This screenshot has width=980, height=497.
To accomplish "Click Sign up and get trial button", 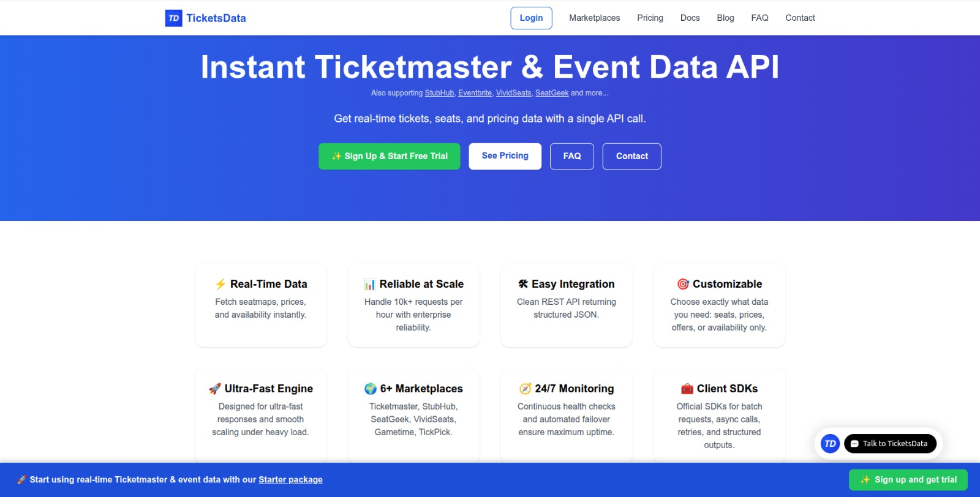I will point(908,480).
